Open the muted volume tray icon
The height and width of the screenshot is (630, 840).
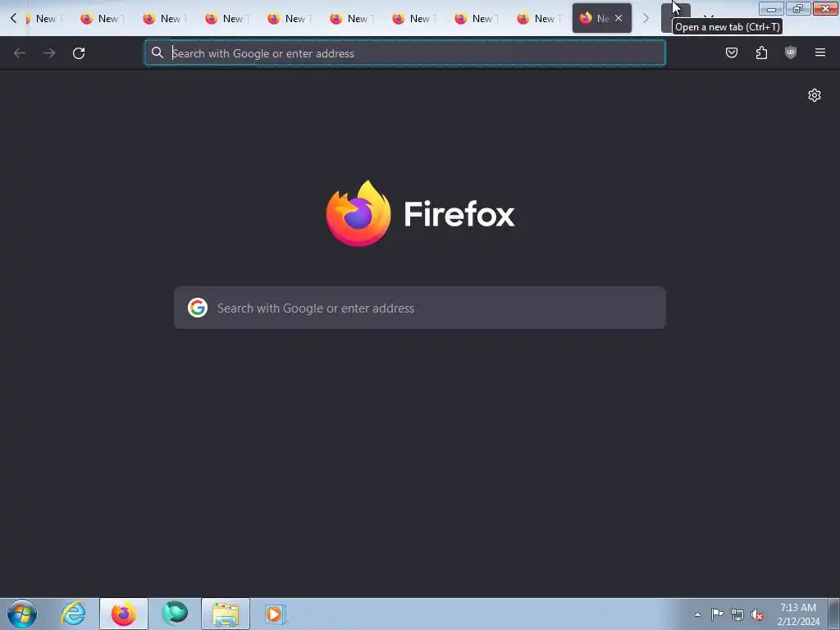point(757,614)
